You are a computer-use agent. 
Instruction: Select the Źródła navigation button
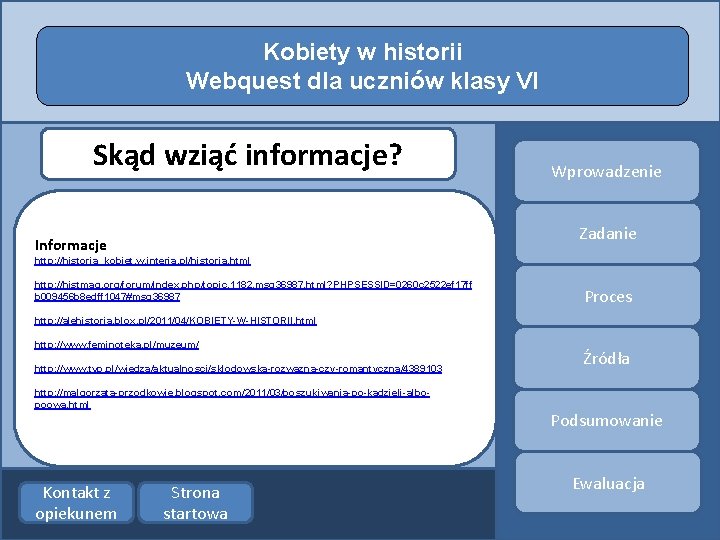pyautogui.click(x=607, y=358)
